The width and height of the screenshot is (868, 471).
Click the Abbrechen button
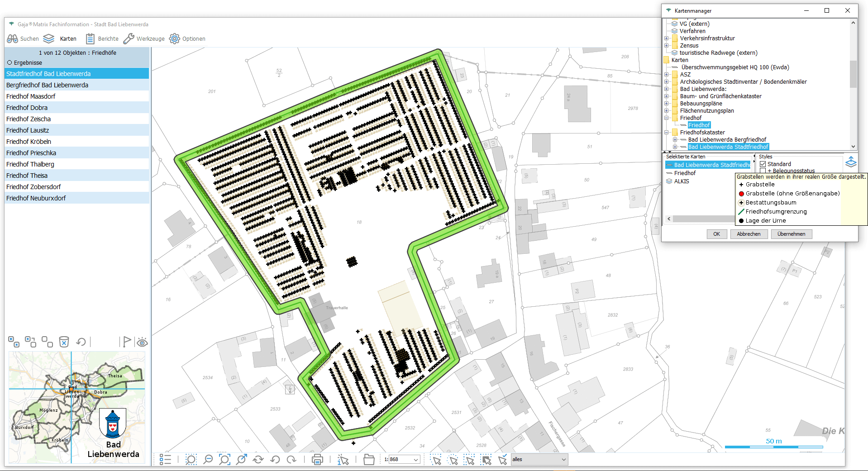749,234
